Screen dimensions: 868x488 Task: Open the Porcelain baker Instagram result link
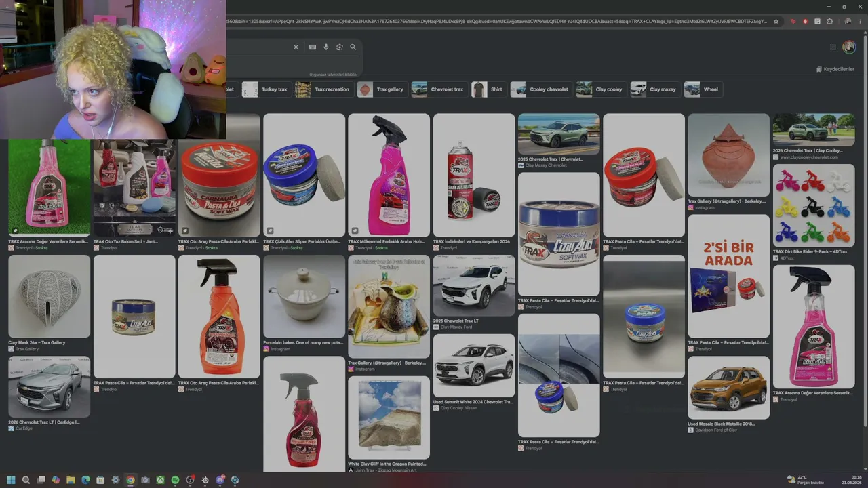[x=303, y=343]
